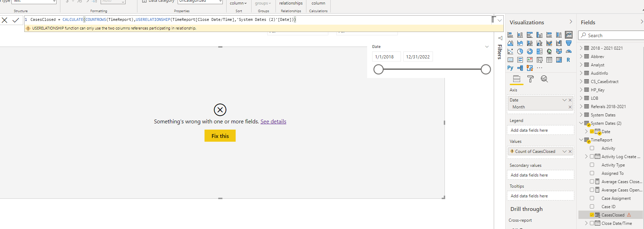The width and height of the screenshot is (644, 229).
Task: Open the Date axis field dropdown
Action: coord(565,100)
